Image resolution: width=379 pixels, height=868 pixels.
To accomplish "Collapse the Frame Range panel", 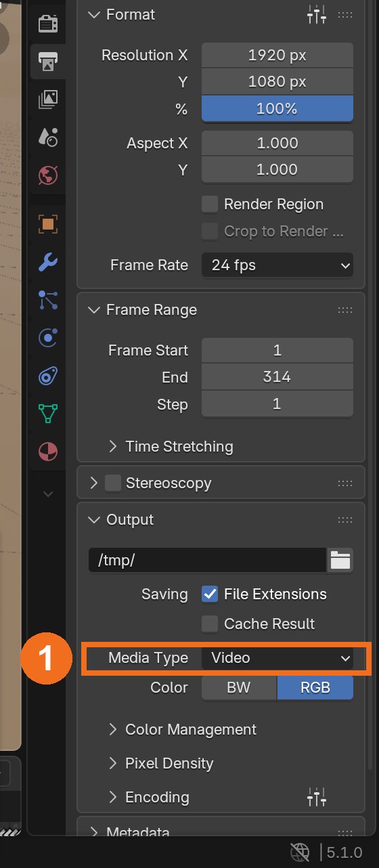I will click(94, 309).
